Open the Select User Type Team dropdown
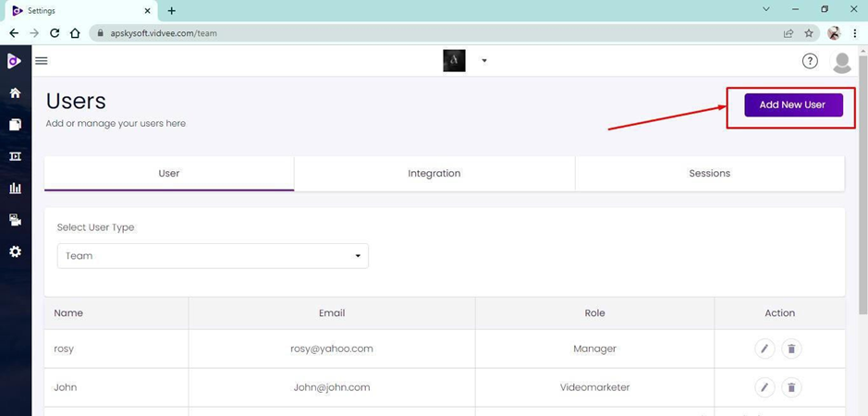This screenshot has height=416, width=868. coord(213,256)
